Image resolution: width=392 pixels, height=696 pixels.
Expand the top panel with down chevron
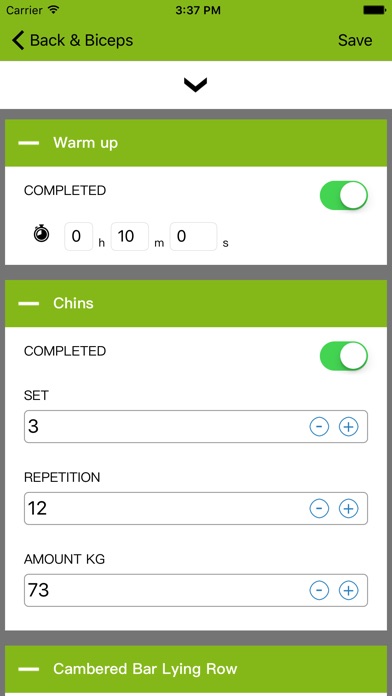click(195, 85)
